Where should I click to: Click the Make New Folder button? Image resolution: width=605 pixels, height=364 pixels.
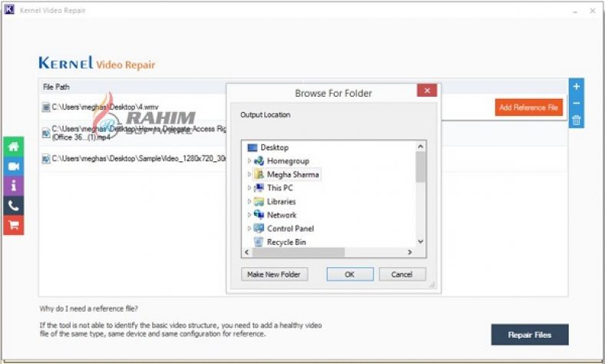pyautogui.click(x=274, y=274)
